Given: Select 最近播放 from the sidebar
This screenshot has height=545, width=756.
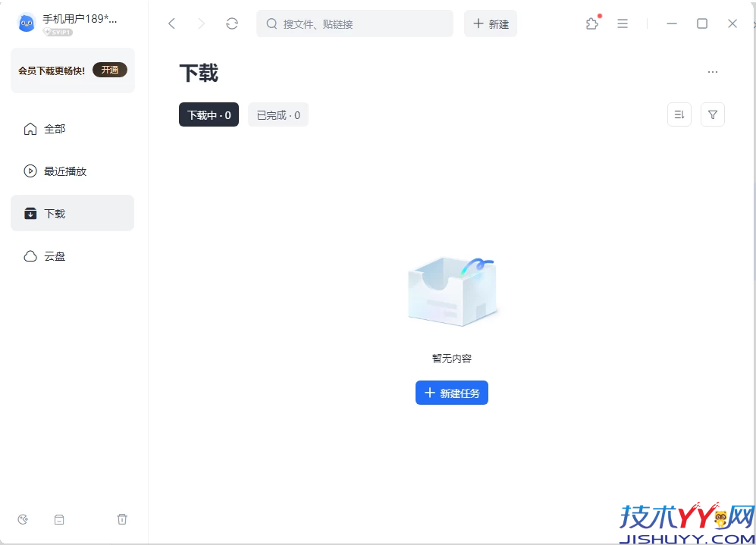Looking at the screenshot, I should pos(60,171).
